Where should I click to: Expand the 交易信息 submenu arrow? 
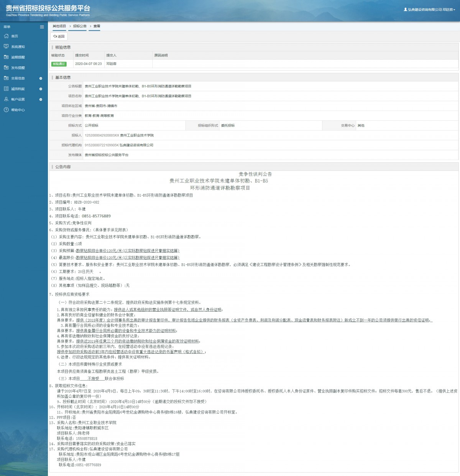41,79
